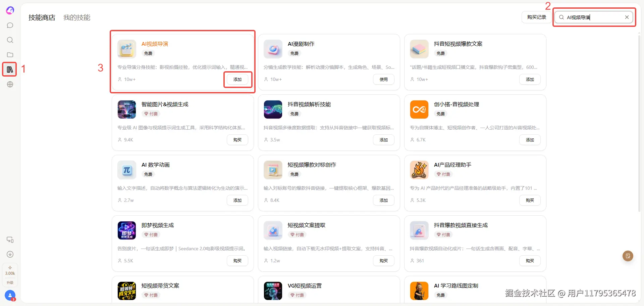
Task: Clear the search field with X icon
Action: click(x=627, y=17)
